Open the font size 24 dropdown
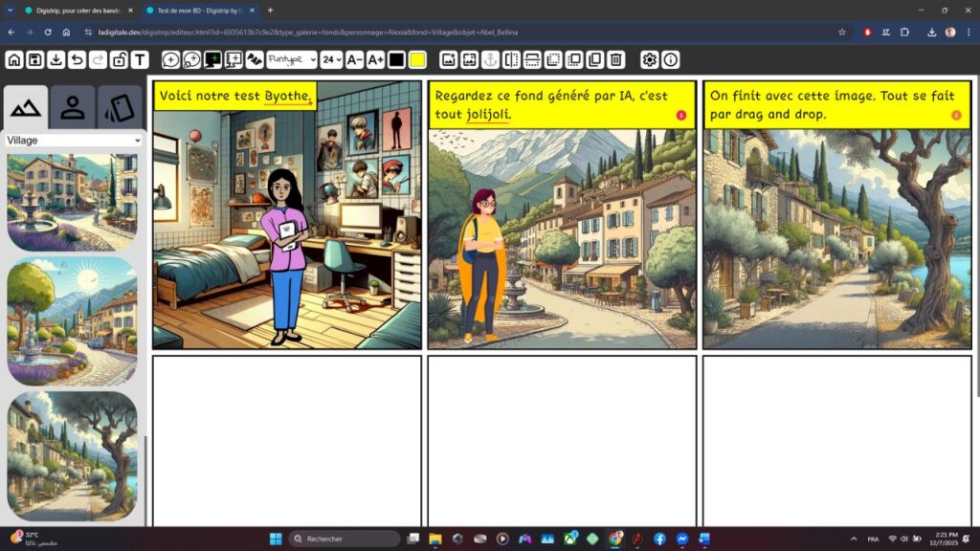The image size is (980, 551). (331, 59)
